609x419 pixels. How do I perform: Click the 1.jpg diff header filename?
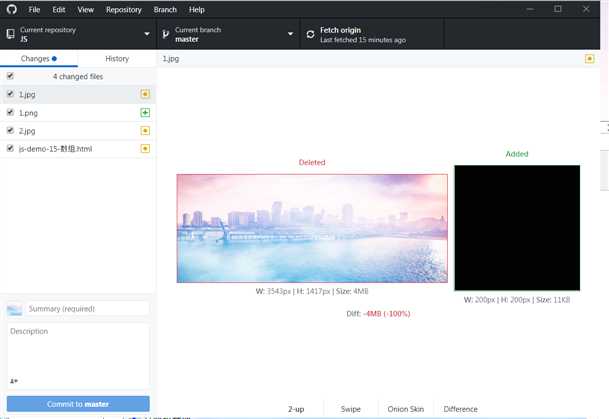click(171, 59)
